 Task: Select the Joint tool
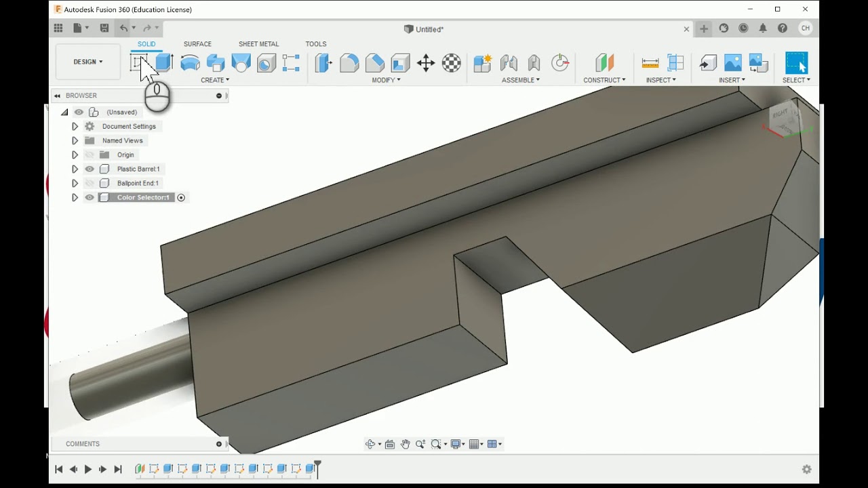(509, 63)
